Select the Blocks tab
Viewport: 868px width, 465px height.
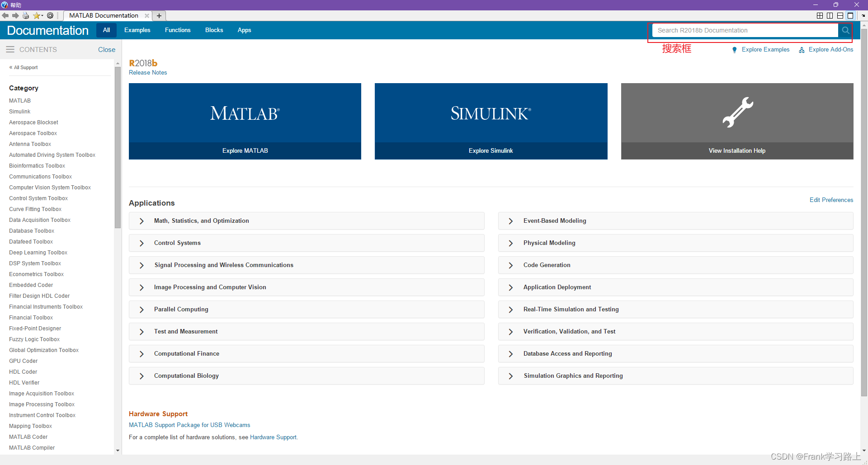click(214, 30)
